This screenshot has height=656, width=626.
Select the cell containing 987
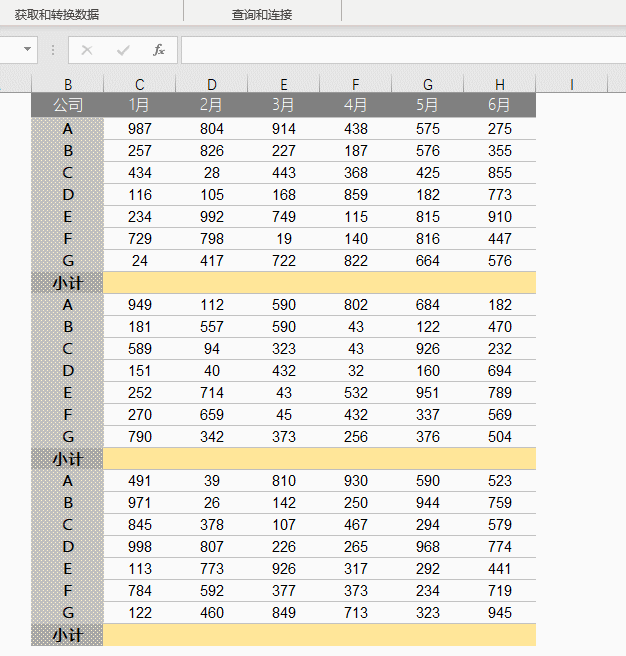tap(140, 129)
